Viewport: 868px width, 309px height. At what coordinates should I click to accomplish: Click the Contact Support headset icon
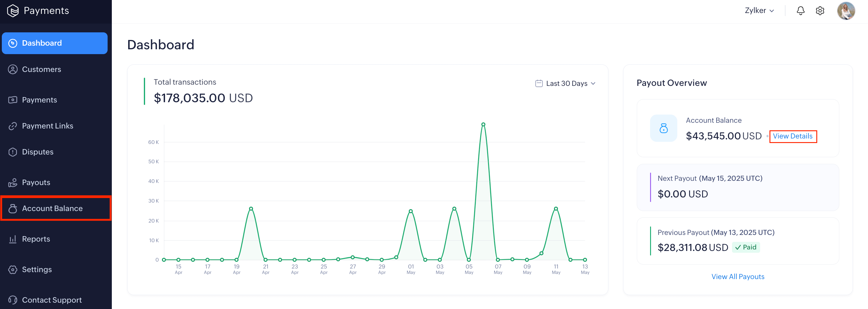click(x=13, y=300)
